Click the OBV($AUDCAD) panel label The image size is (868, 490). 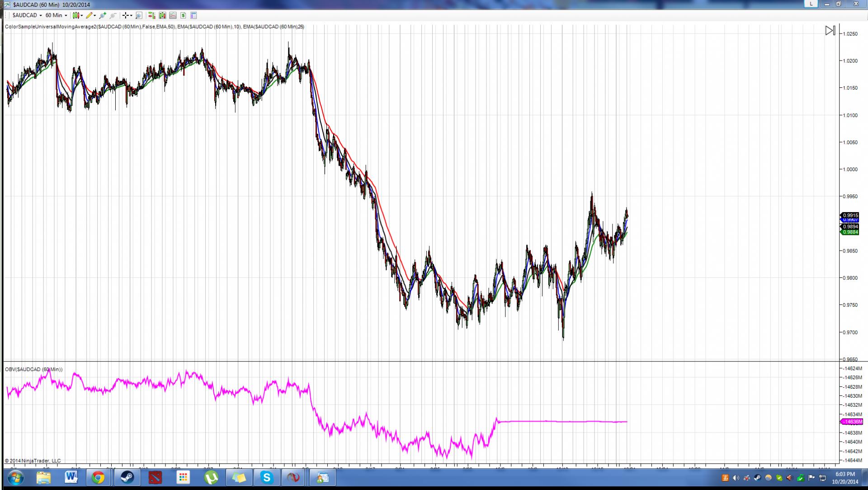click(x=34, y=369)
